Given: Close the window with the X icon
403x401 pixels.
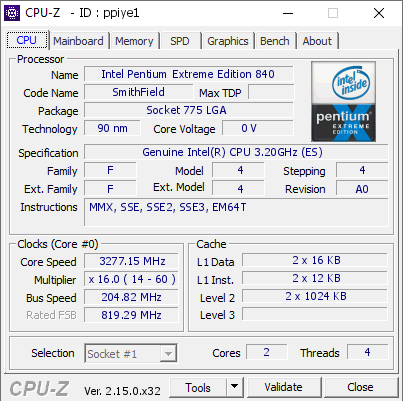Looking at the screenshot, I should pos(379,13).
